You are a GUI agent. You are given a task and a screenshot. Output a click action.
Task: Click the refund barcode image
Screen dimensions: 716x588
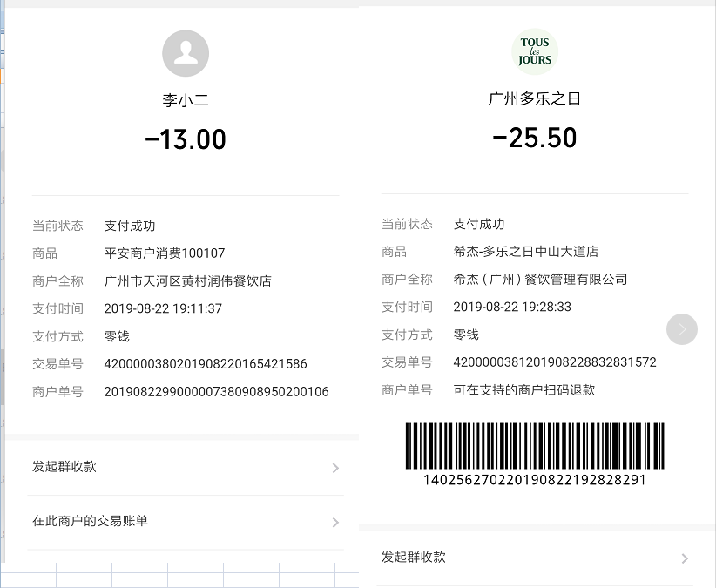point(535,445)
